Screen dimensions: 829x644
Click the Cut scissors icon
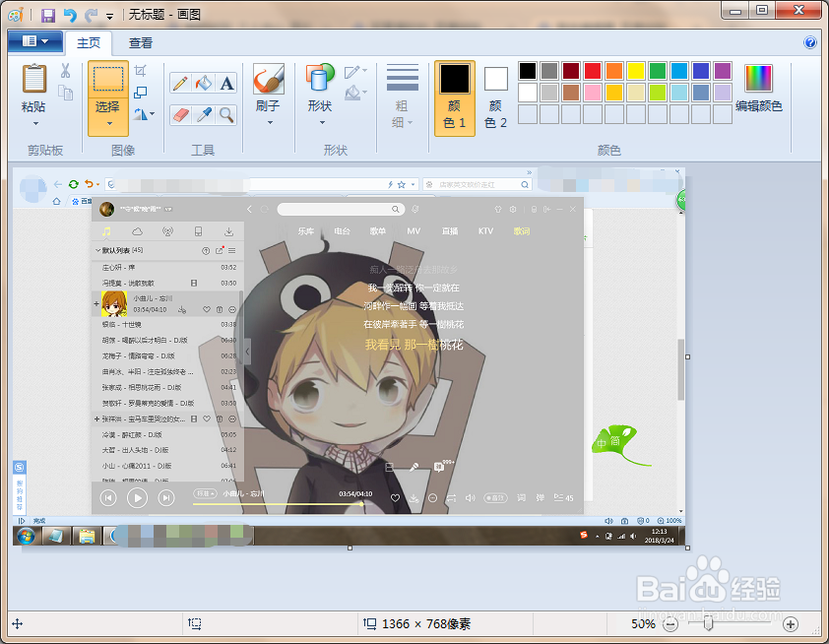(x=65, y=70)
